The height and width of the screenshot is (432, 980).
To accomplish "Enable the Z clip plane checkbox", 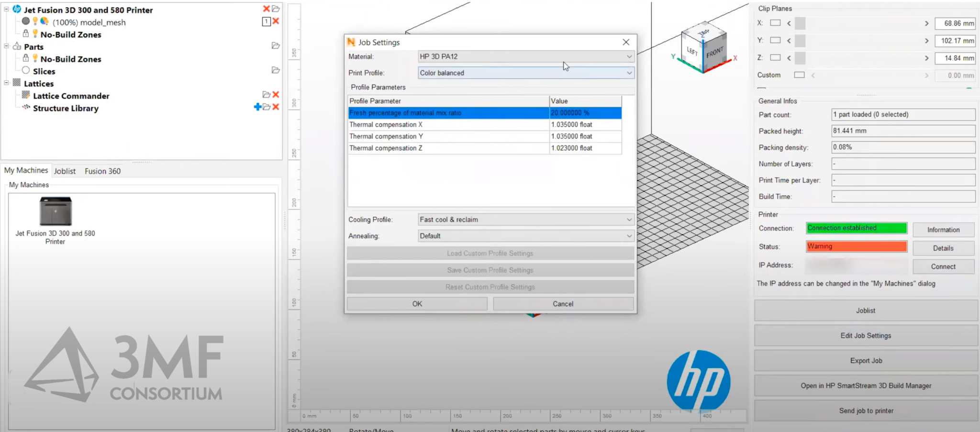I will pos(775,58).
